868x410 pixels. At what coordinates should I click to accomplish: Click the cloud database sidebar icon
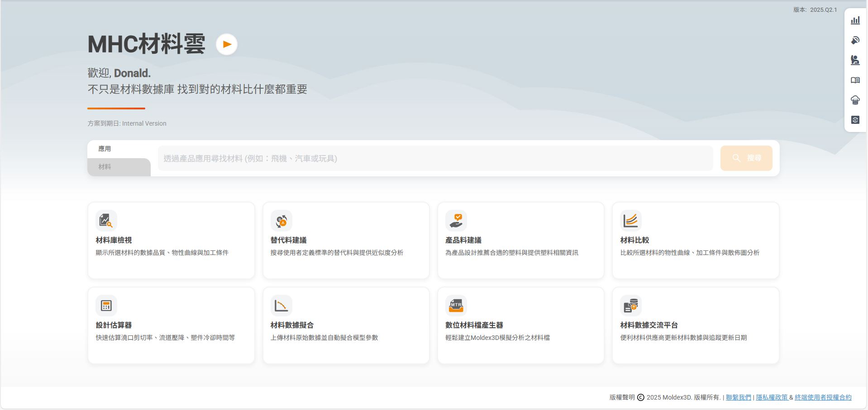coord(855,100)
